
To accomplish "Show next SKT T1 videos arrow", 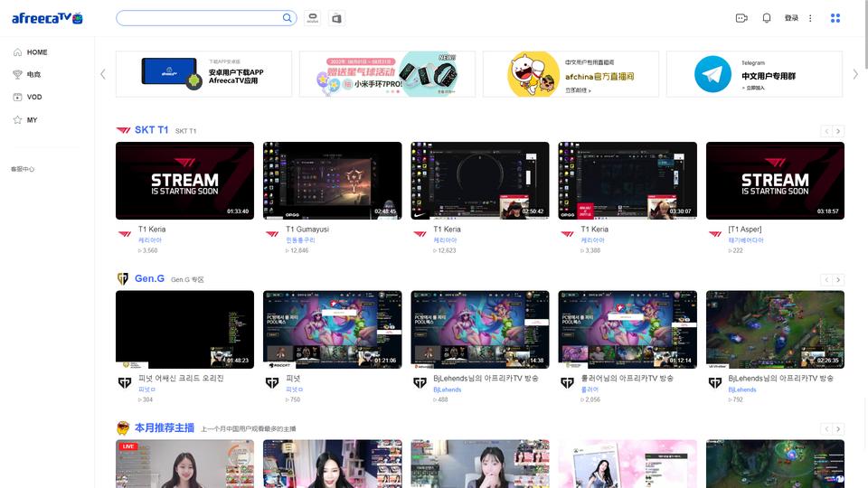I will [838, 131].
